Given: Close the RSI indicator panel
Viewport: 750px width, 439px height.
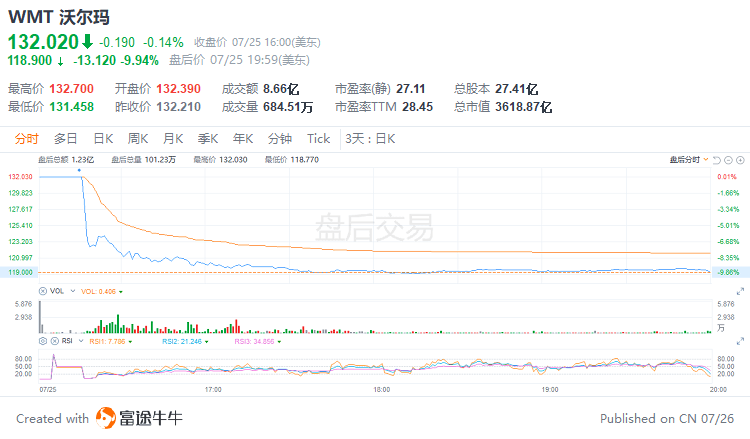Looking at the screenshot, I should [55, 341].
